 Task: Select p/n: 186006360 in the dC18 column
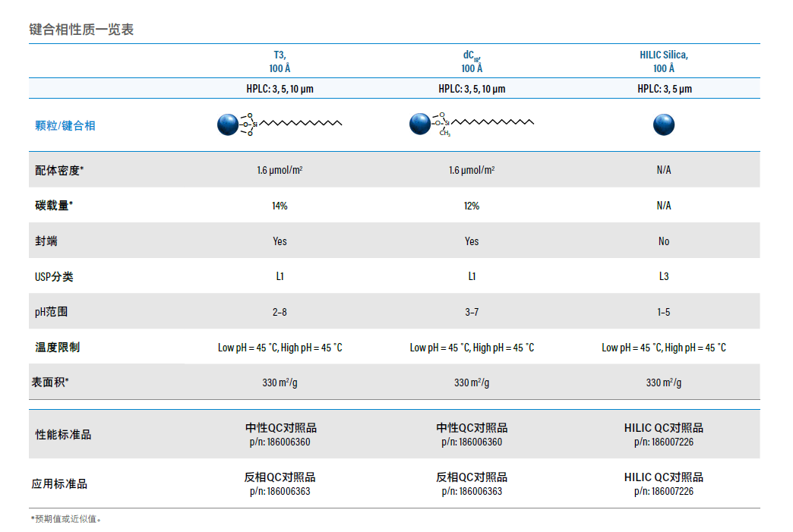tap(472, 442)
